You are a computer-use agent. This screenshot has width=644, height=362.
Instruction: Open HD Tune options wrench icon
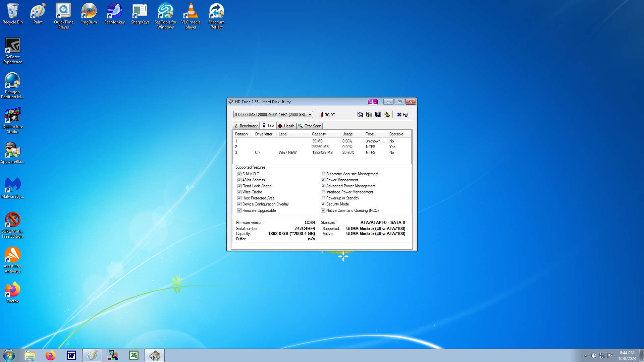point(387,115)
